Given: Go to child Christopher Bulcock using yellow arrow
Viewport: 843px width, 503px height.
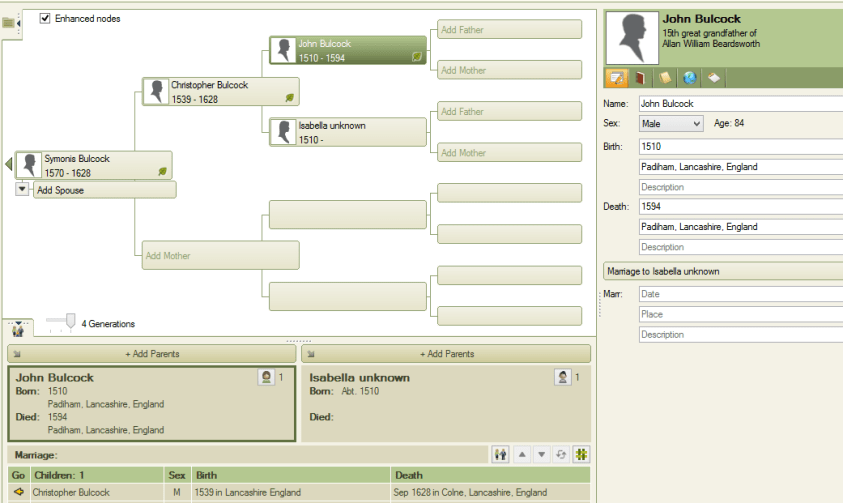Looking at the screenshot, I should (x=18, y=492).
